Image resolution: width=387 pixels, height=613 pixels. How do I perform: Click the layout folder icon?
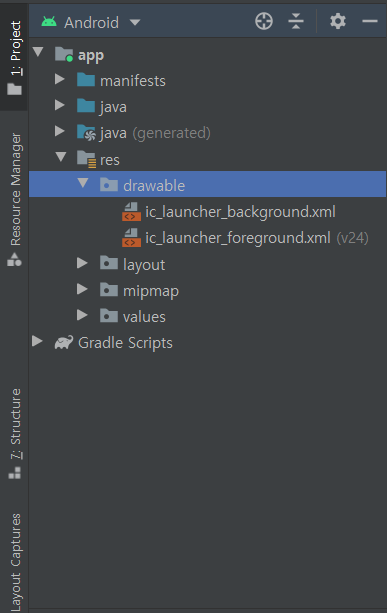click(x=109, y=263)
